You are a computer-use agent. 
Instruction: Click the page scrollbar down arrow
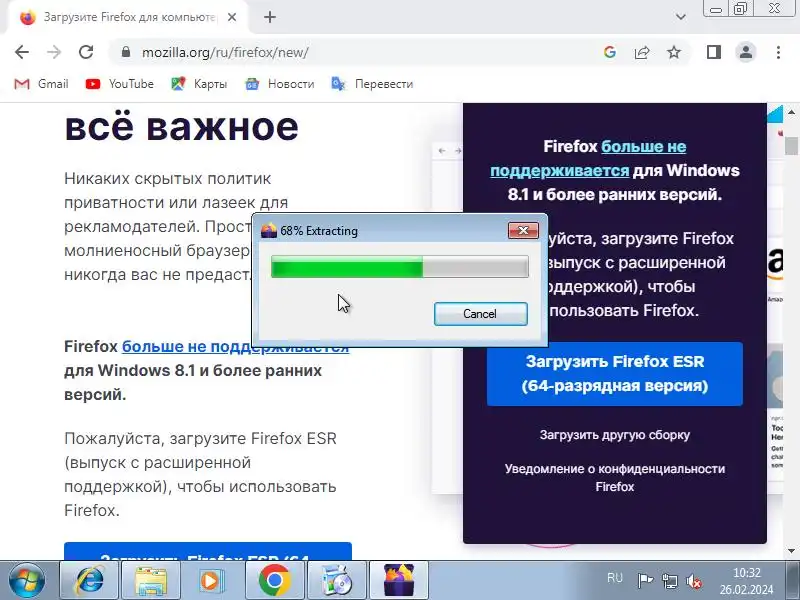791,551
